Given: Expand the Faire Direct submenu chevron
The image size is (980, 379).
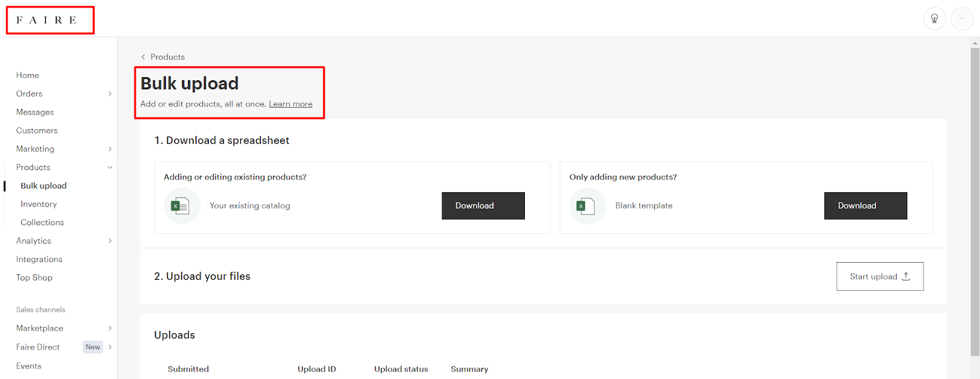Looking at the screenshot, I should click(x=110, y=347).
